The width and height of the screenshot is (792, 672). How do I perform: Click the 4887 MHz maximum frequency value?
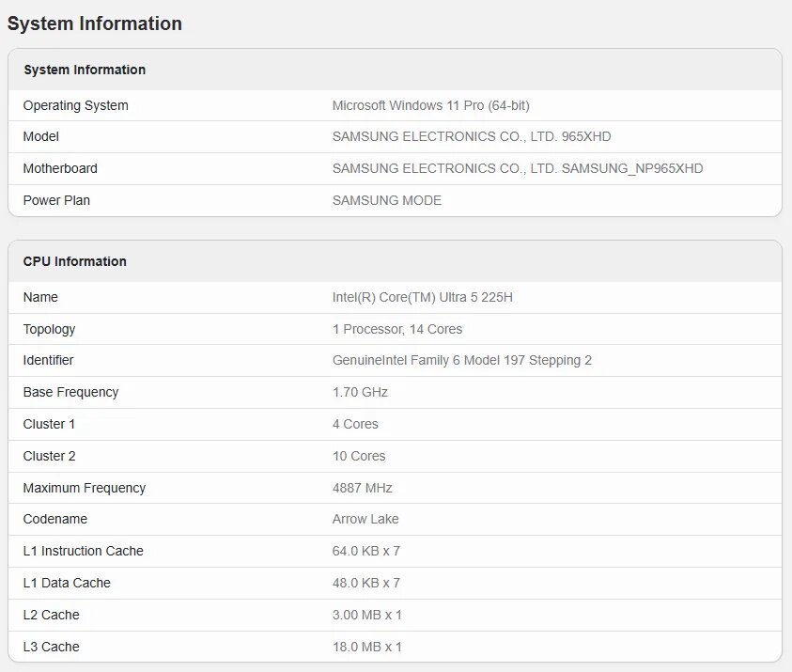(x=362, y=488)
